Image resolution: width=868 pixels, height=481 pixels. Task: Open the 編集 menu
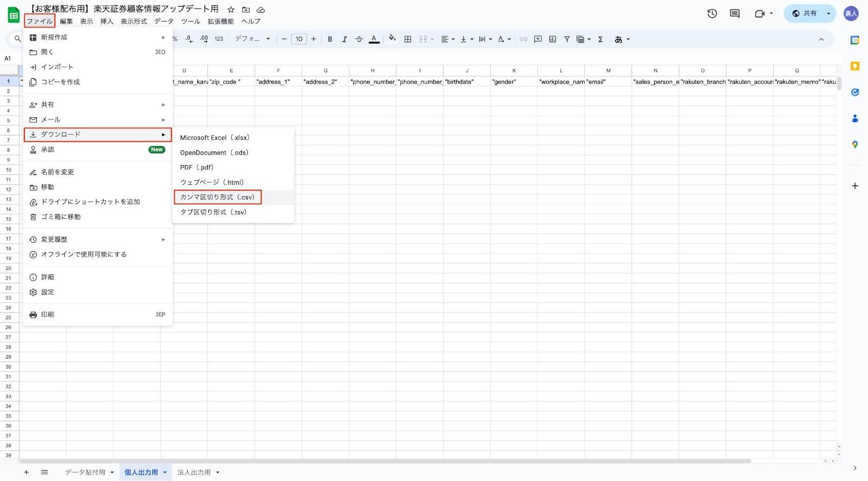click(66, 21)
